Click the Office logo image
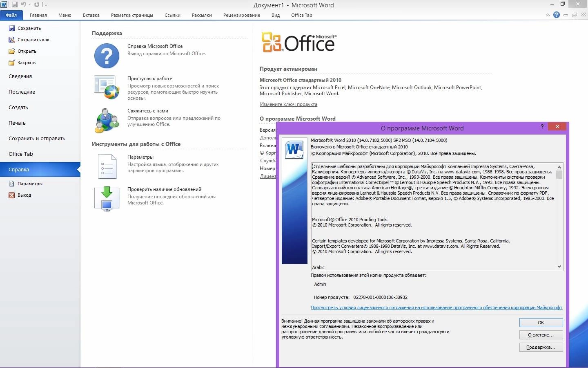The image size is (588, 368). coord(299,43)
